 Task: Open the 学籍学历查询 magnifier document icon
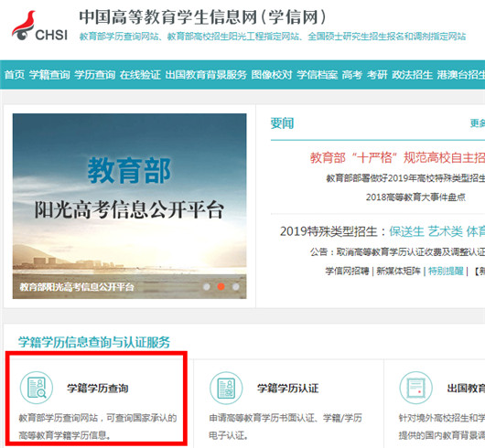[37, 388]
